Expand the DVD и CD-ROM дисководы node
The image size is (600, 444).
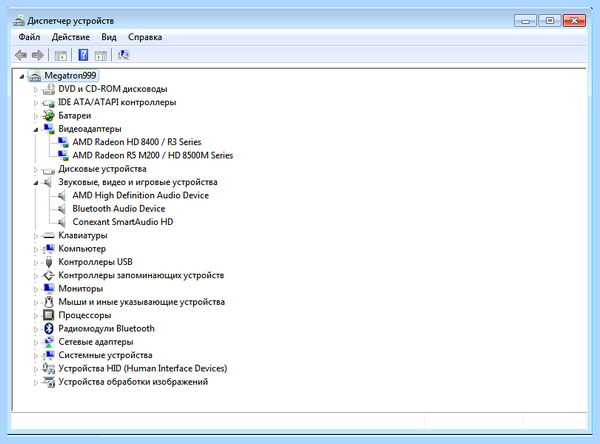tap(36, 90)
